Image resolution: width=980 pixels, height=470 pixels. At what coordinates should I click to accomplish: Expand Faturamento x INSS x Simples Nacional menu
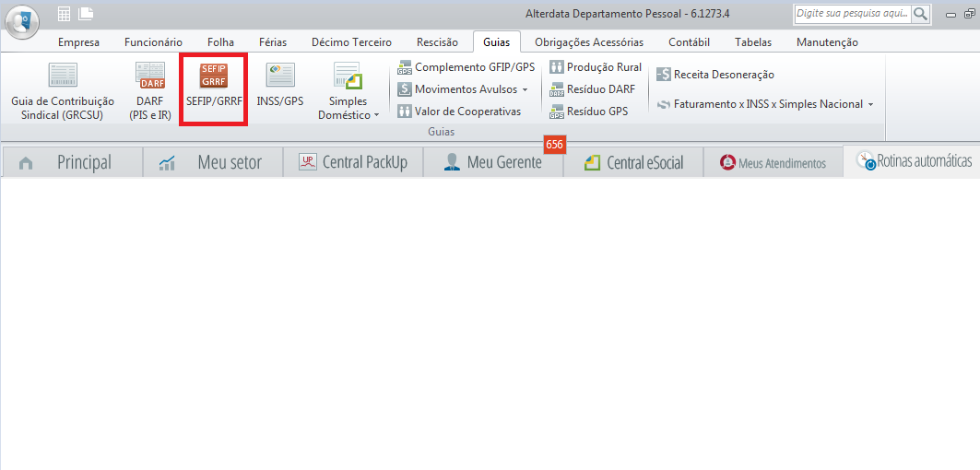pos(870,105)
